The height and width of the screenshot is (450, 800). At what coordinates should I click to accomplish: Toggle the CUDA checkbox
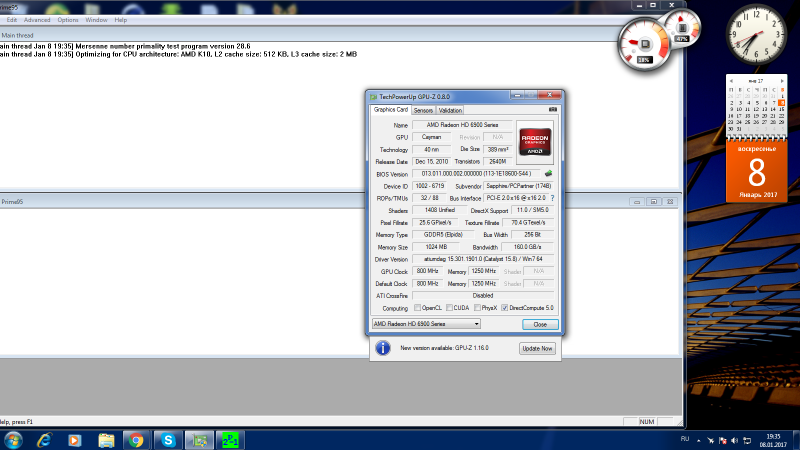(449, 307)
